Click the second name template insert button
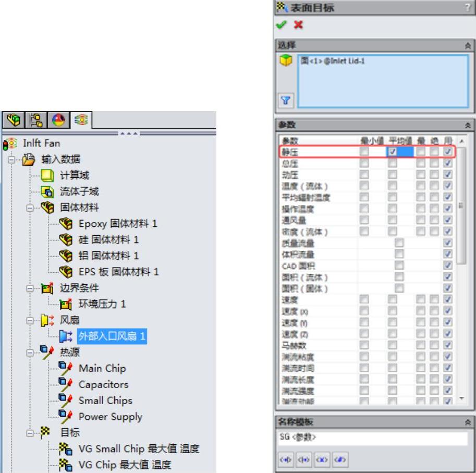Screen dimensions: 476x473 click(303, 459)
